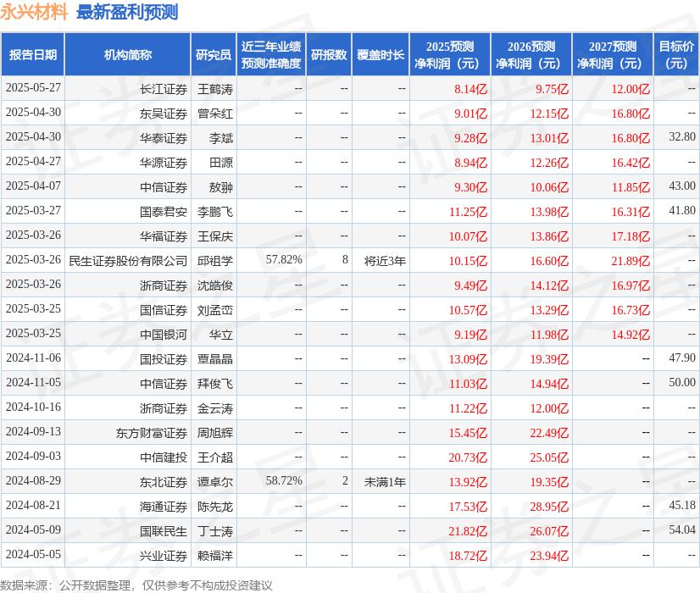Screen dimensions: 700x593
Task: Select 民生证券股份有限公司 cell
Action: point(128,261)
